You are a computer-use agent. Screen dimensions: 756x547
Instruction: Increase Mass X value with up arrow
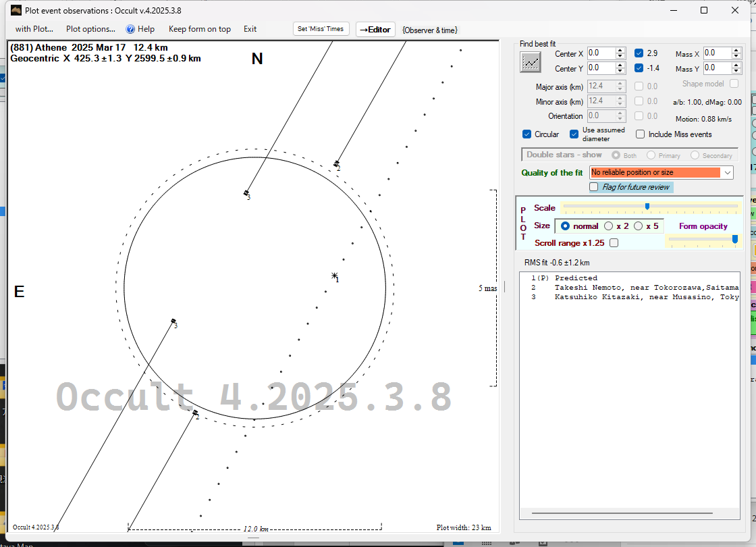point(737,50)
